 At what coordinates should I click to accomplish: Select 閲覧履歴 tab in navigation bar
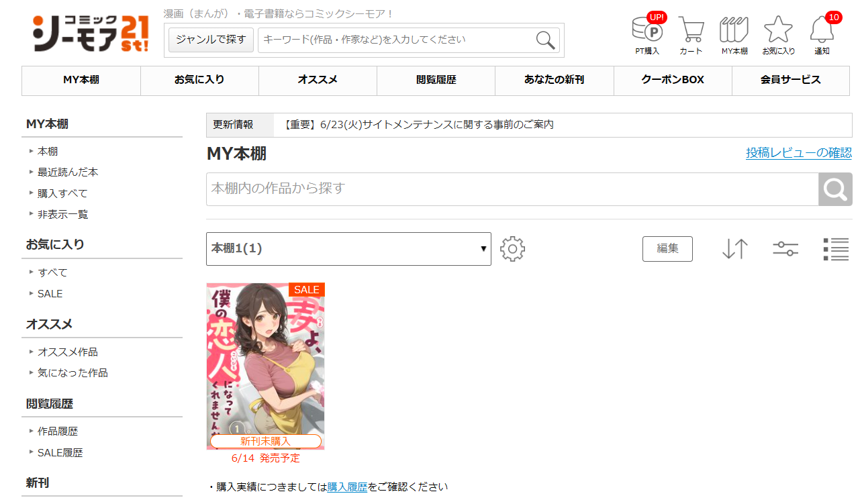[436, 81]
